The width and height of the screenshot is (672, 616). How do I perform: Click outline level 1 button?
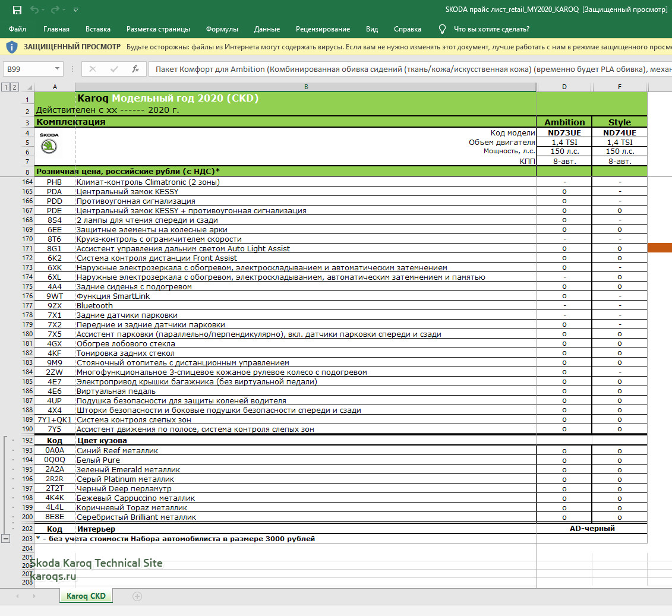5,87
